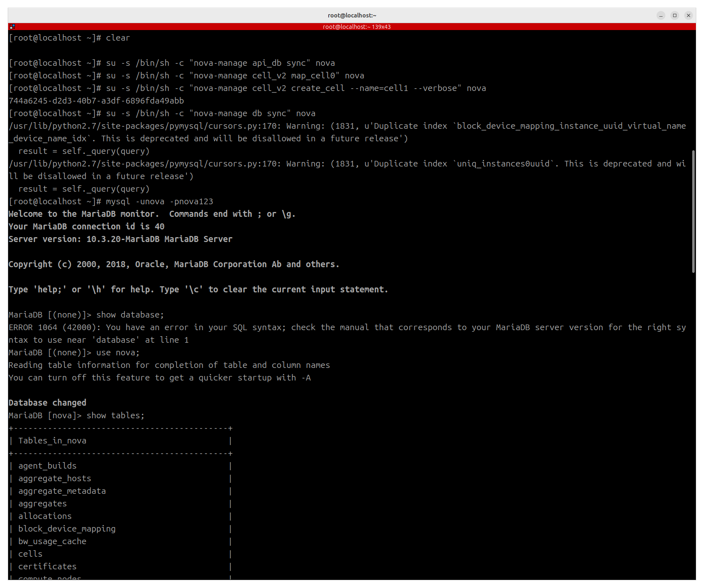Image resolution: width=704 pixels, height=588 pixels.
Task: Click 'Your MariaDB connection id is 40'
Action: (x=87, y=227)
